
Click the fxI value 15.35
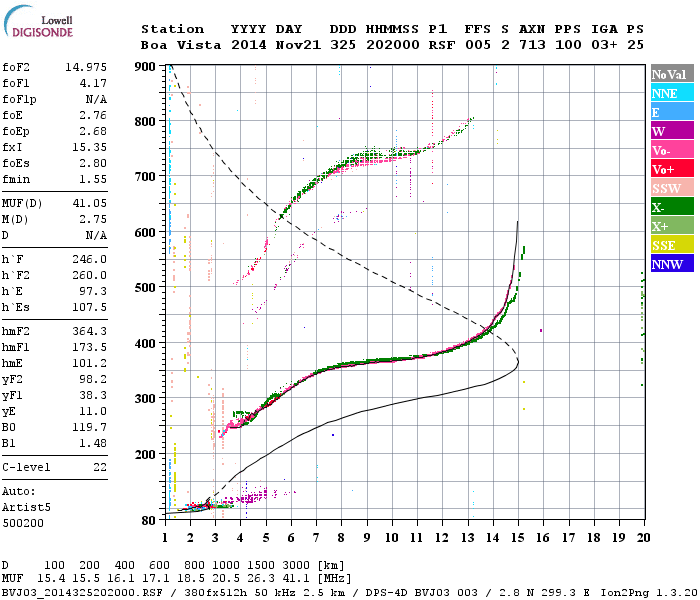(90, 147)
